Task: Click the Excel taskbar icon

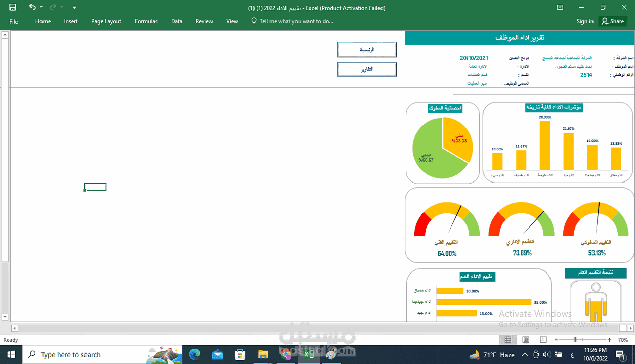Action: point(308,354)
